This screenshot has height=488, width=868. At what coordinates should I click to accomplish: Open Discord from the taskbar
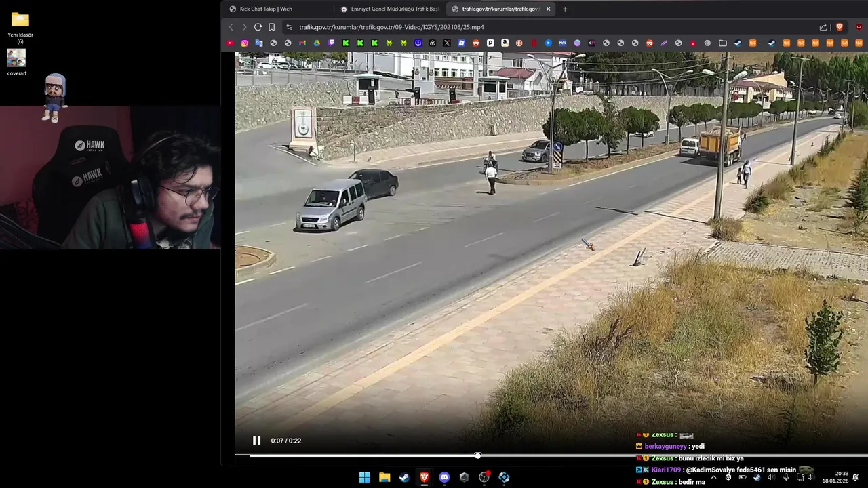444,477
